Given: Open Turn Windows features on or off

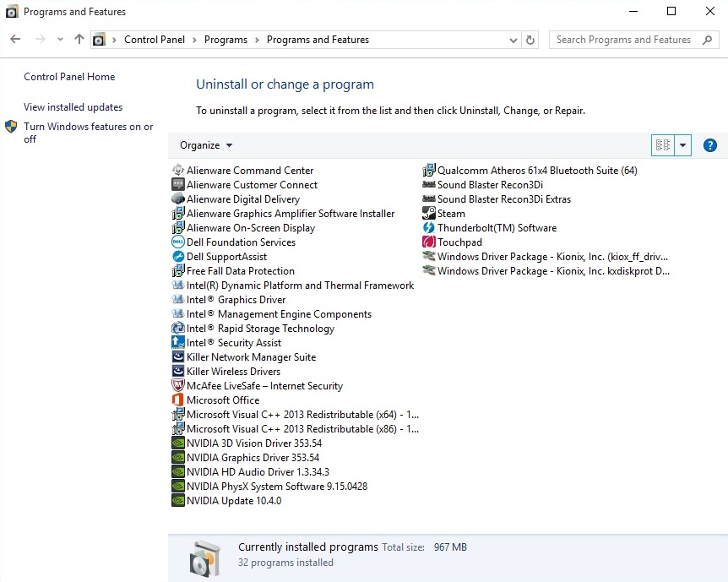Looking at the screenshot, I should click(x=88, y=133).
